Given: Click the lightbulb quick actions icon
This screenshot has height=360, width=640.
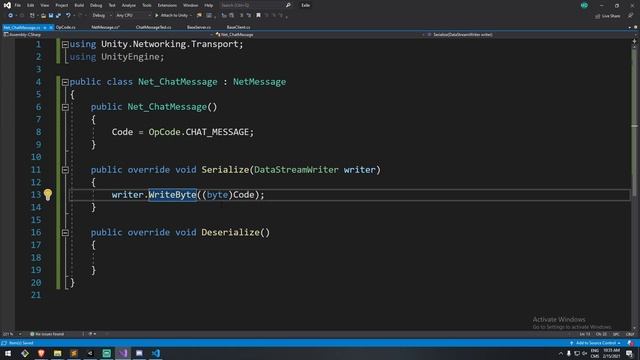Looking at the screenshot, I should pyautogui.click(x=48, y=195).
